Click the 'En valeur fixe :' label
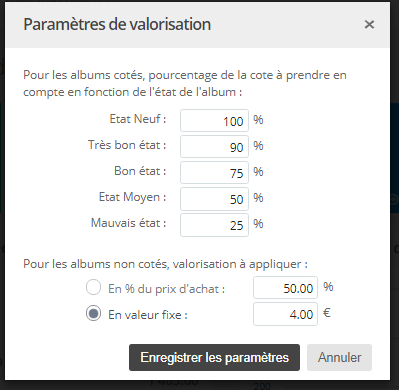The width and height of the screenshot is (399, 390). [148, 315]
